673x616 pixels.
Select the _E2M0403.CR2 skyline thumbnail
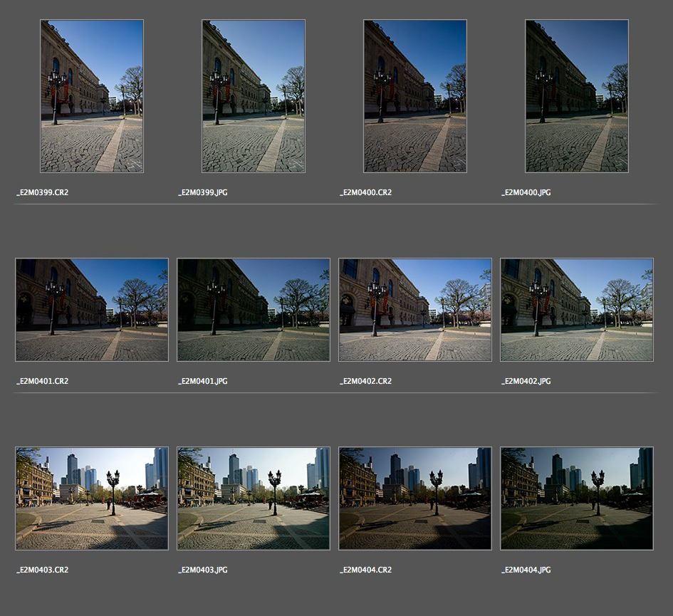(92, 498)
